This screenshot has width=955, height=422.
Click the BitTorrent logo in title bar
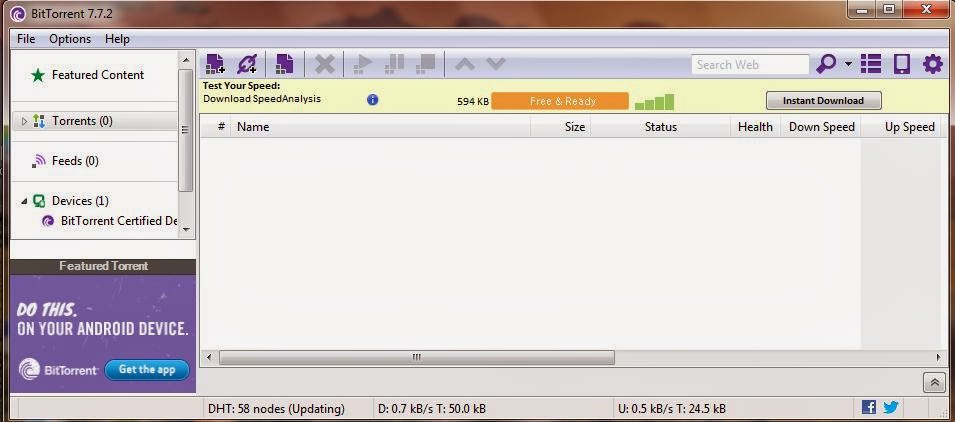click(x=18, y=13)
